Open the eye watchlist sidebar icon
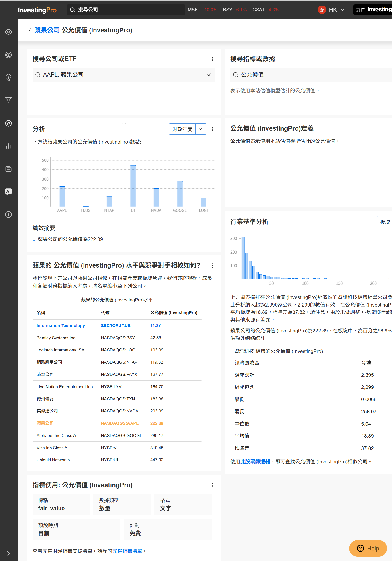392x561 pixels. 8,32
